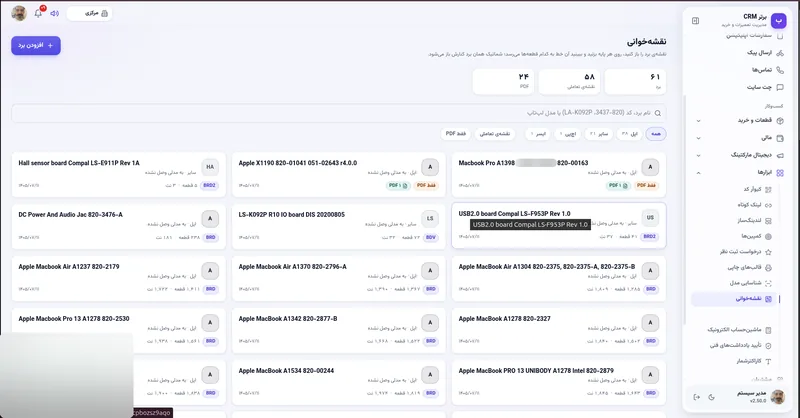Click the speaker sound icon in header
The image size is (800, 418).
pos(55,13)
